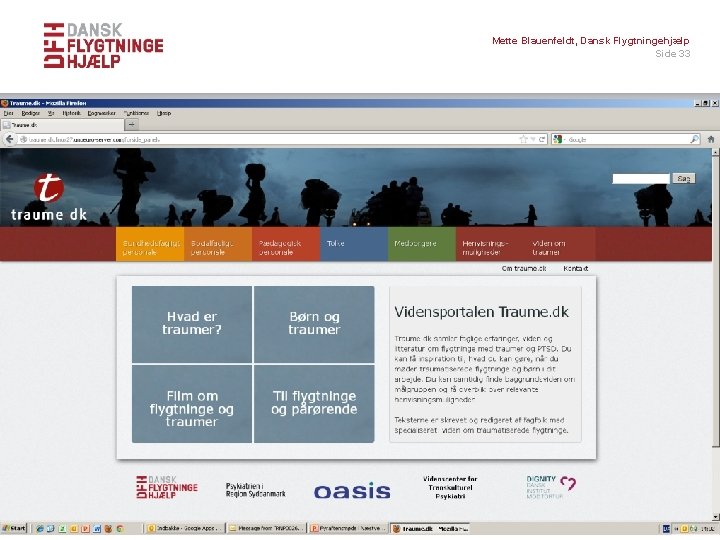Click the reload icon in the address bar
This screenshot has width=720, height=540.
(542, 140)
